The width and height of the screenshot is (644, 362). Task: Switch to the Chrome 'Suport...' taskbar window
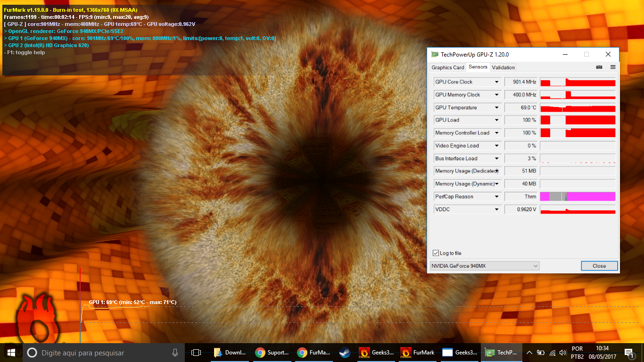[x=272, y=353]
